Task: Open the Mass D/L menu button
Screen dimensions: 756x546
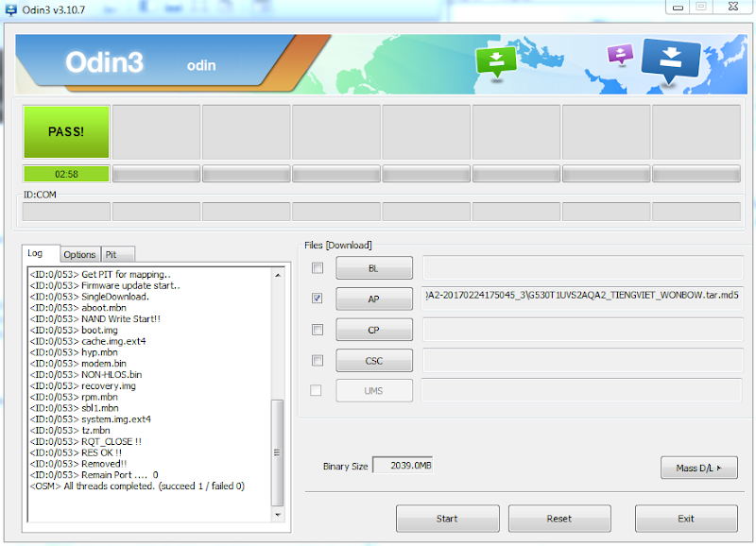Action: [699, 468]
